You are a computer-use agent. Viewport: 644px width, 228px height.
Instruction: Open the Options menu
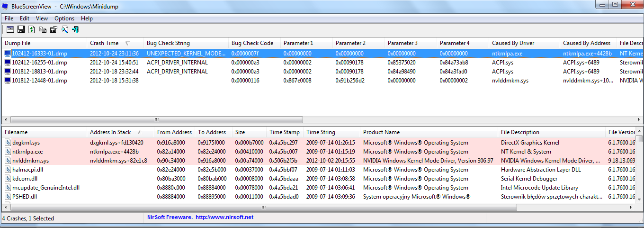click(64, 18)
